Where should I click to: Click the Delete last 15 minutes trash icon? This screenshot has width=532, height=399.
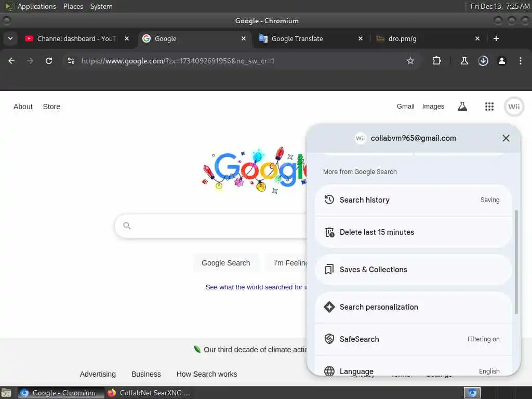click(x=329, y=232)
